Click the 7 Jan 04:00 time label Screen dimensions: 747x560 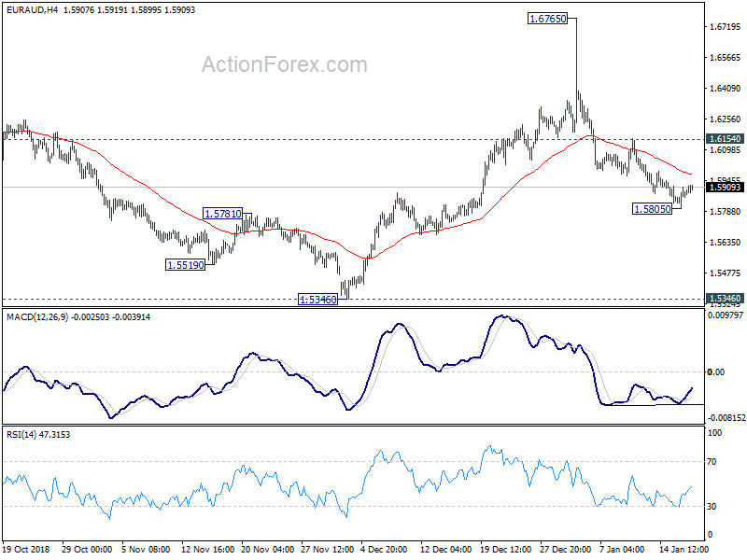click(622, 549)
